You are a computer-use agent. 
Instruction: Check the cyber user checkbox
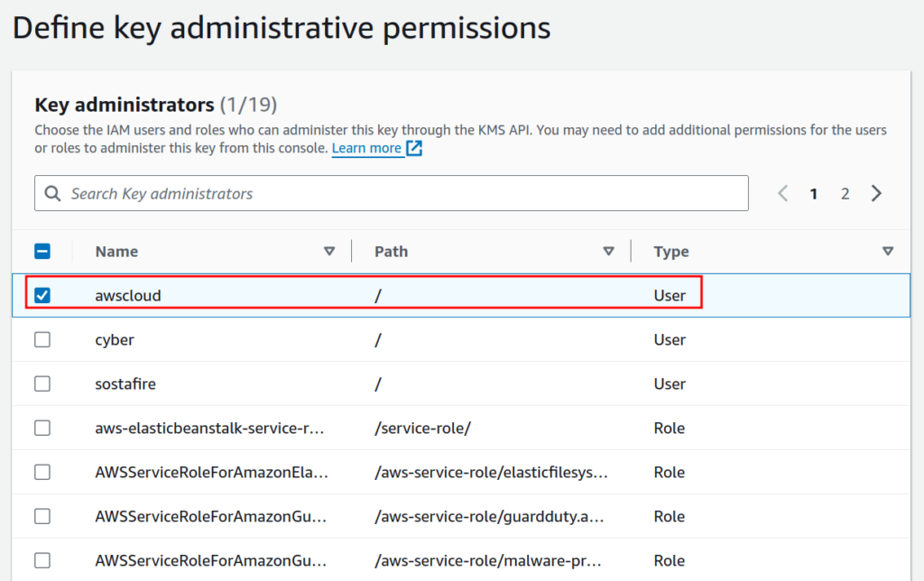tap(42, 339)
